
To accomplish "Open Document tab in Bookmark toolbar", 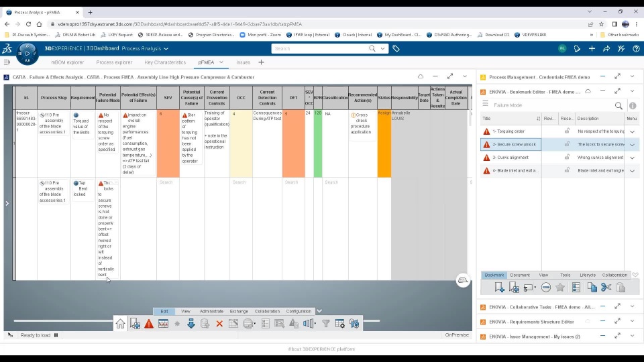I will tap(520, 275).
